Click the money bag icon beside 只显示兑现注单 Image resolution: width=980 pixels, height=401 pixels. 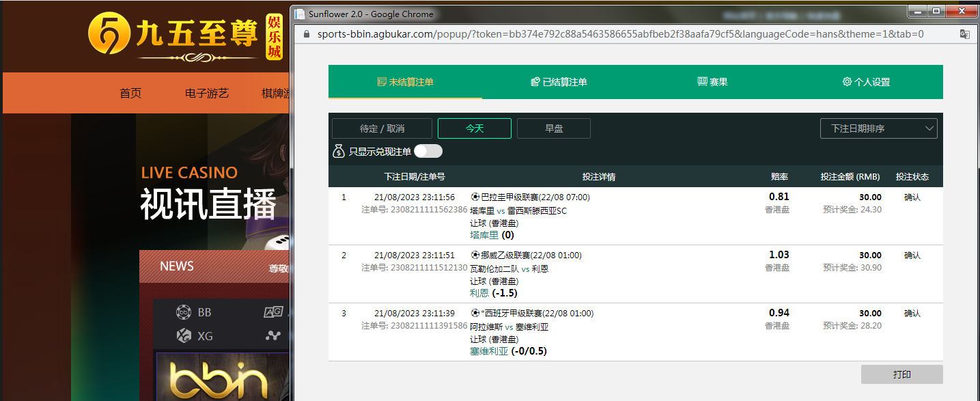pos(338,152)
